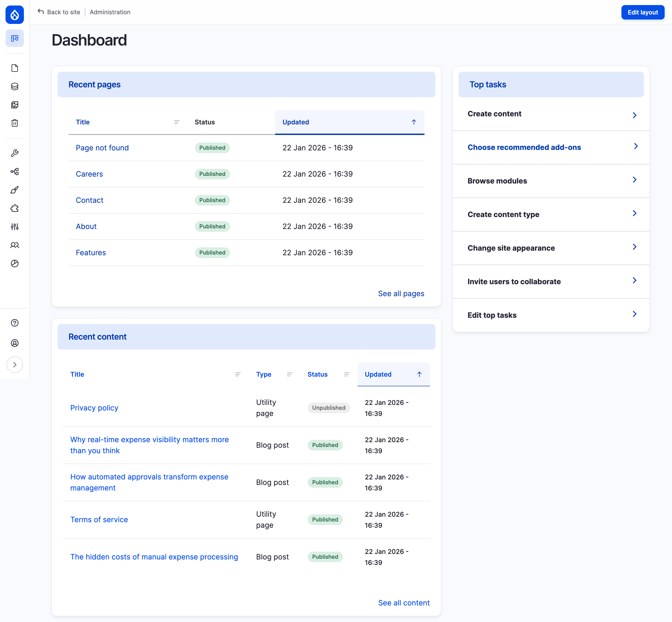Image resolution: width=672 pixels, height=622 pixels.
Task: Click the See all content link
Action: pyautogui.click(x=404, y=603)
